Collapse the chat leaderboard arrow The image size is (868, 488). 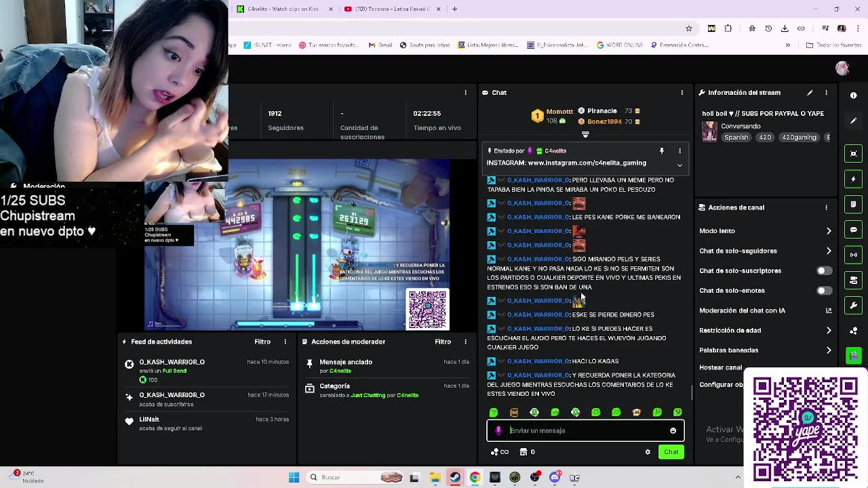pos(585,134)
